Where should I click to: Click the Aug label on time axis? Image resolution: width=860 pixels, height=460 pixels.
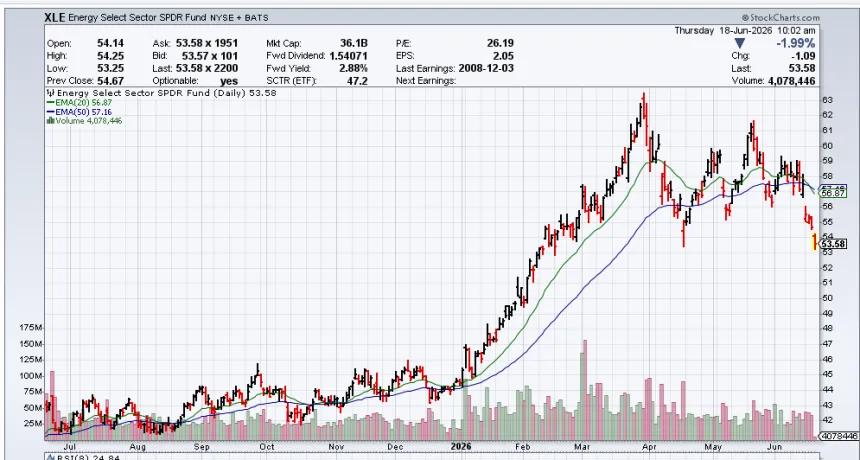(138, 447)
